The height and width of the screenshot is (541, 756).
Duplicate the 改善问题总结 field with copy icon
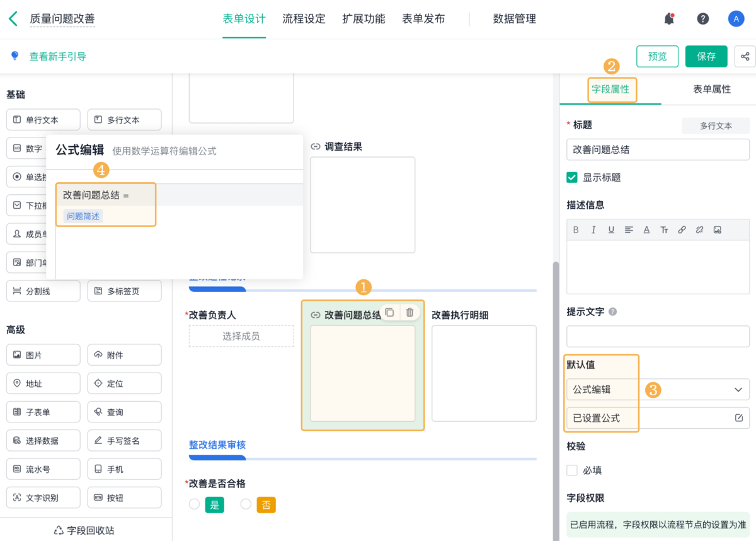pos(389,313)
